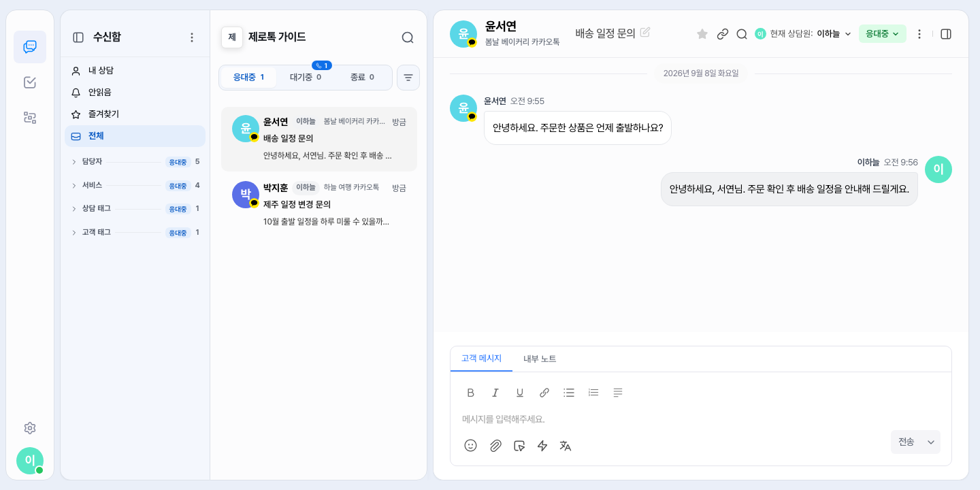The image size is (980, 490).
Task: Click the date label 2026년 9월 8일 화요일
Action: (701, 73)
